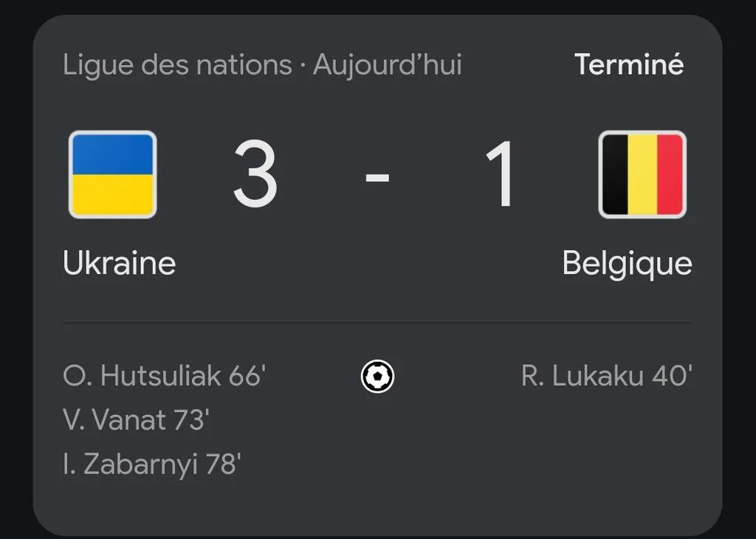756x539 pixels.
Task: Select Belgium's score number 1
Action: pyautogui.click(x=500, y=174)
